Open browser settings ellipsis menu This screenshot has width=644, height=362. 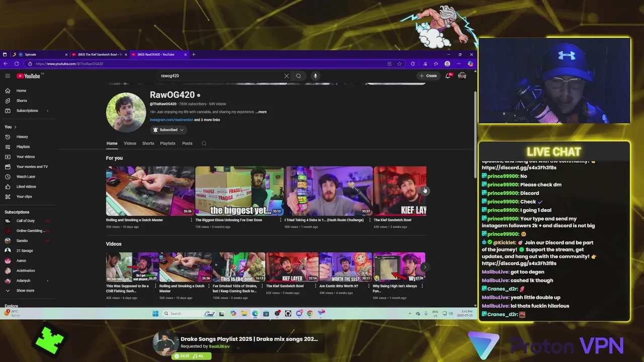[x=458, y=64]
